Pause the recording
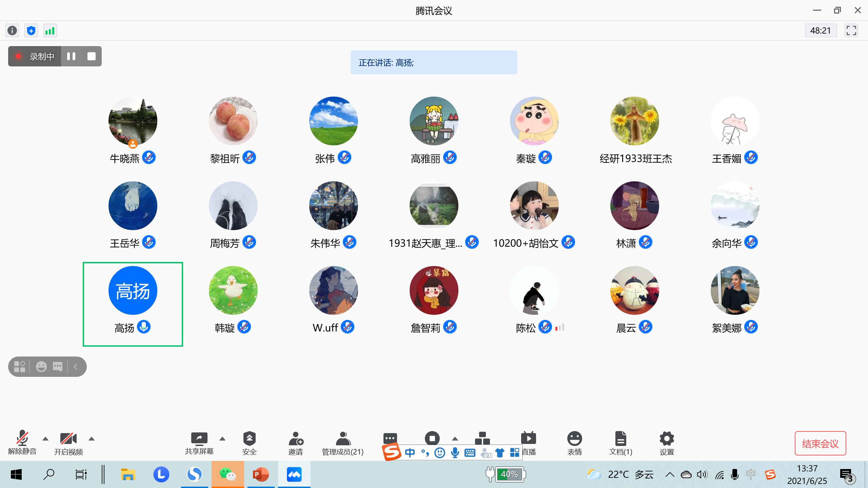This screenshot has height=488, width=868. pos(71,56)
